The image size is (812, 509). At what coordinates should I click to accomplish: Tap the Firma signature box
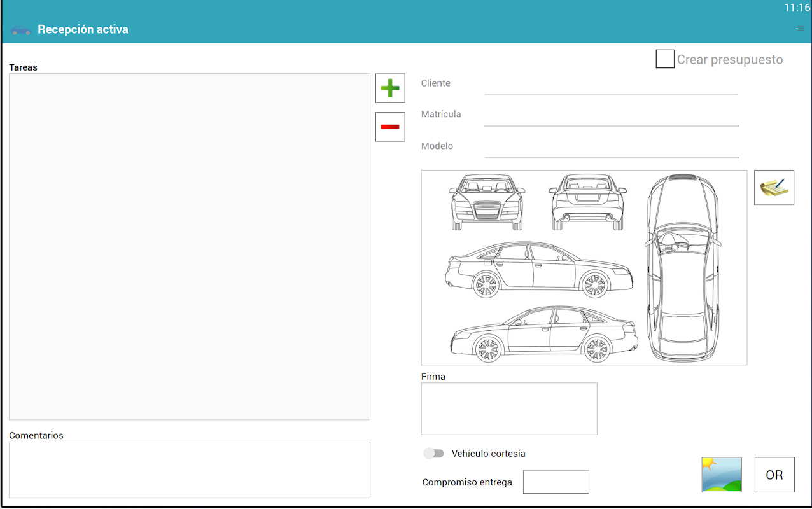(508, 408)
